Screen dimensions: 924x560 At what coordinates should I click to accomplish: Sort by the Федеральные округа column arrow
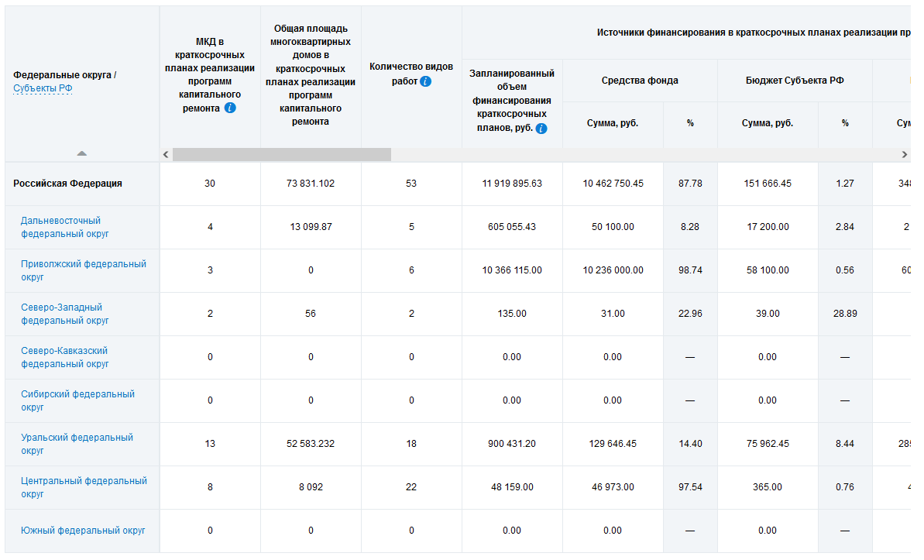(82, 153)
